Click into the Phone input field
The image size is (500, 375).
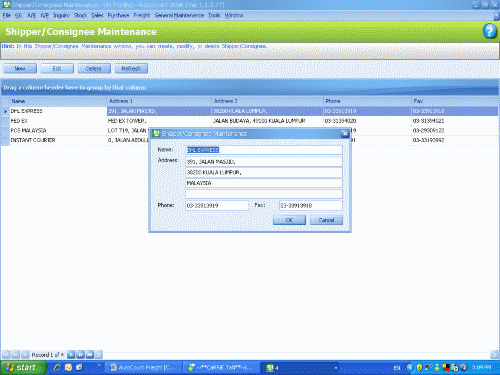coord(217,206)
